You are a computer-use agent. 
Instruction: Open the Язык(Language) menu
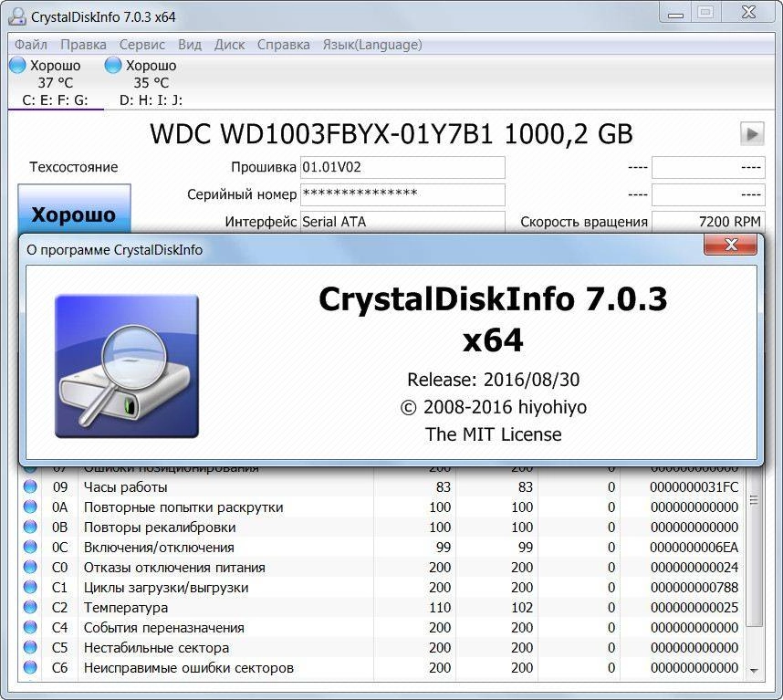coord(372,45)
